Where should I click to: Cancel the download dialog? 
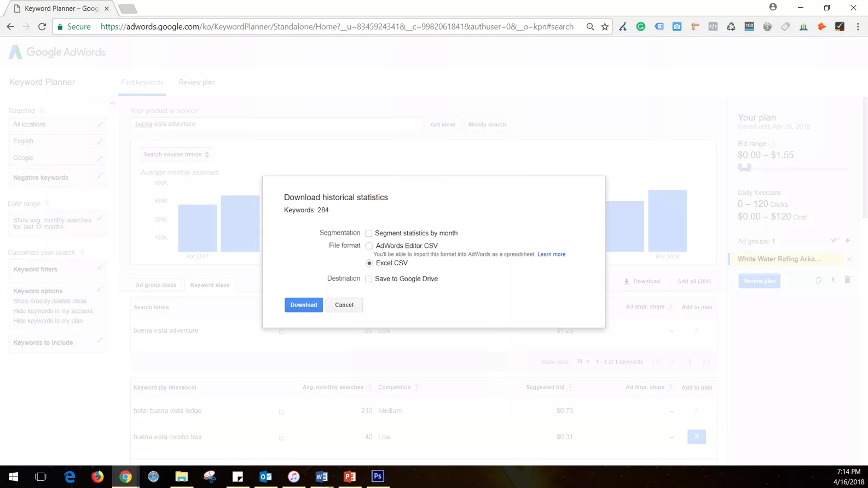344,305
